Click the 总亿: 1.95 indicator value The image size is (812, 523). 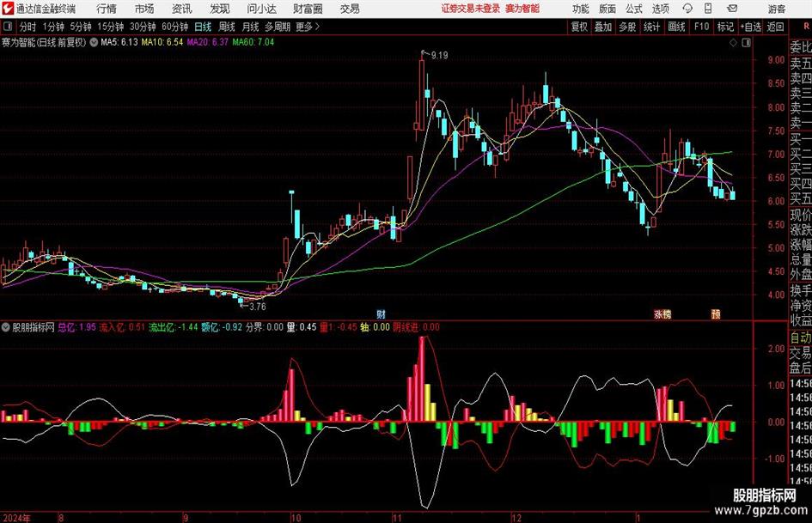(76, 327)
